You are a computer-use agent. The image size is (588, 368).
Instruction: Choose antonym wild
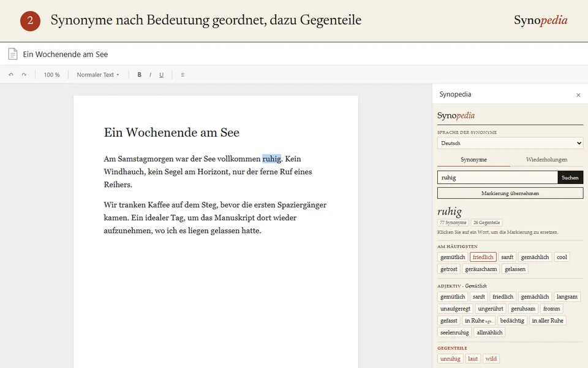click(x=491, y=359)
